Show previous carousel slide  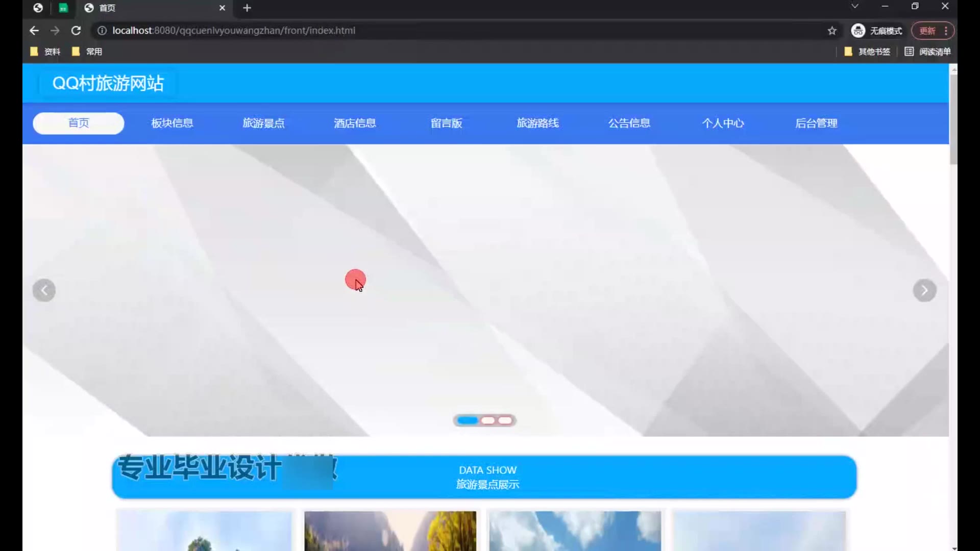pyautogui.click(x=44, y=290)
